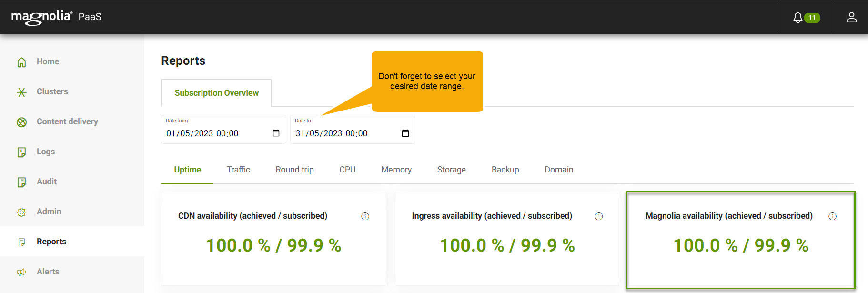Viewport: 868px width, 293px height.
Task: Open the Alerts section
Action: pos(48,272)
